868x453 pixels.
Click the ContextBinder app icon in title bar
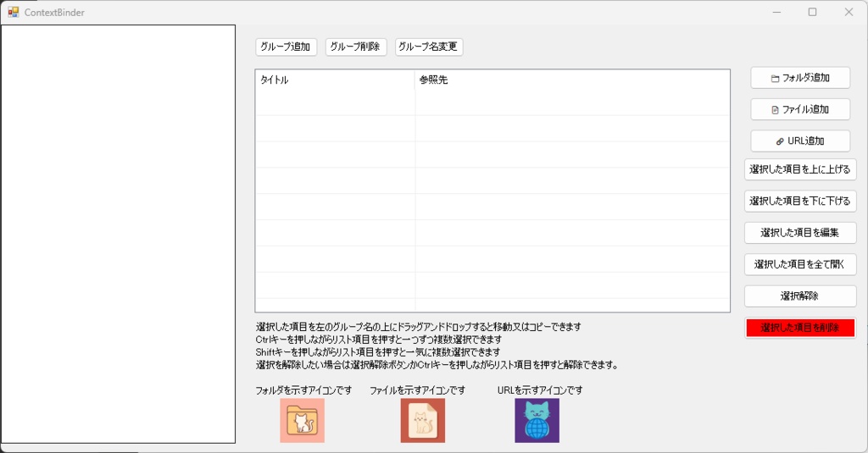tap(14, 12)
